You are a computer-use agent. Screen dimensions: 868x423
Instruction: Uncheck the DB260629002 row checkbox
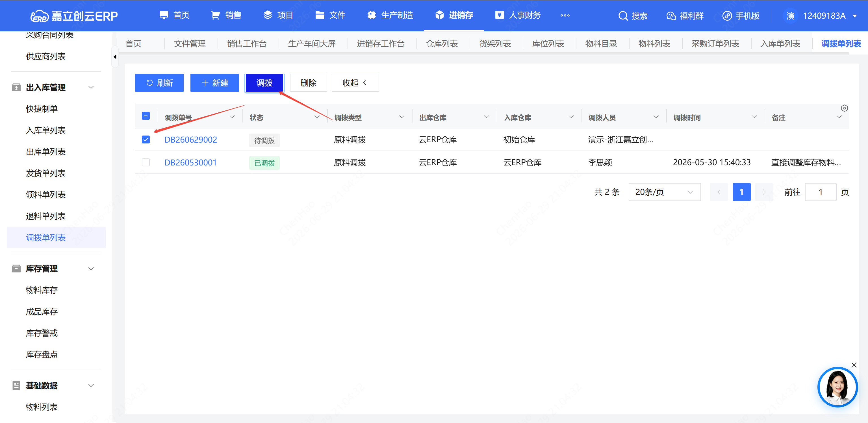click(146, 139)
